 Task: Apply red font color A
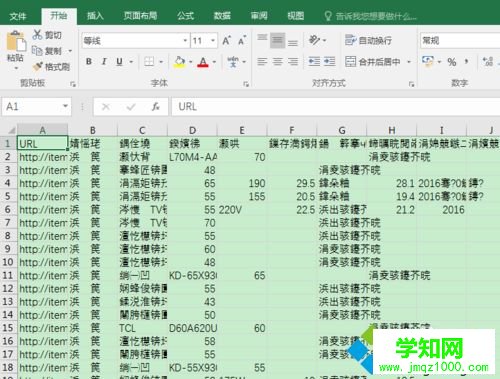[203, 61]
